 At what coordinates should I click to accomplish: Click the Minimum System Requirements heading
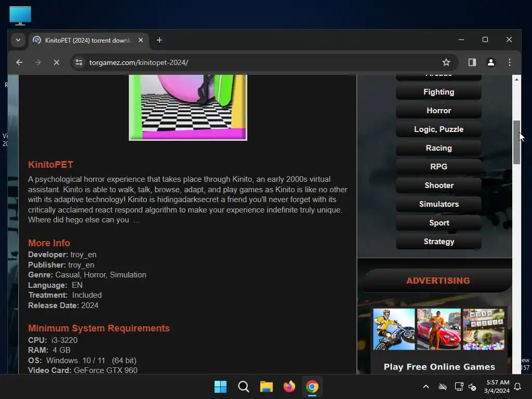[99, 328]
